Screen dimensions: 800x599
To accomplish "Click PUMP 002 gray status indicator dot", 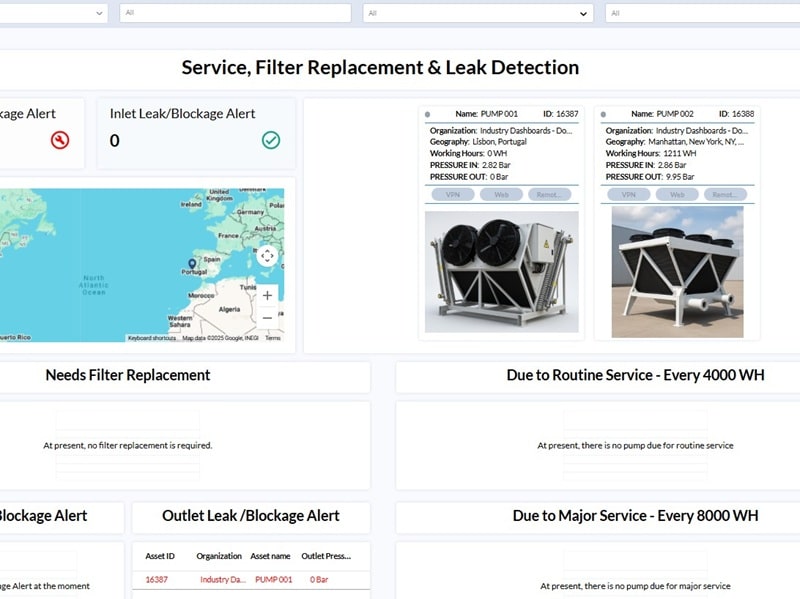I will coord(603,114).
